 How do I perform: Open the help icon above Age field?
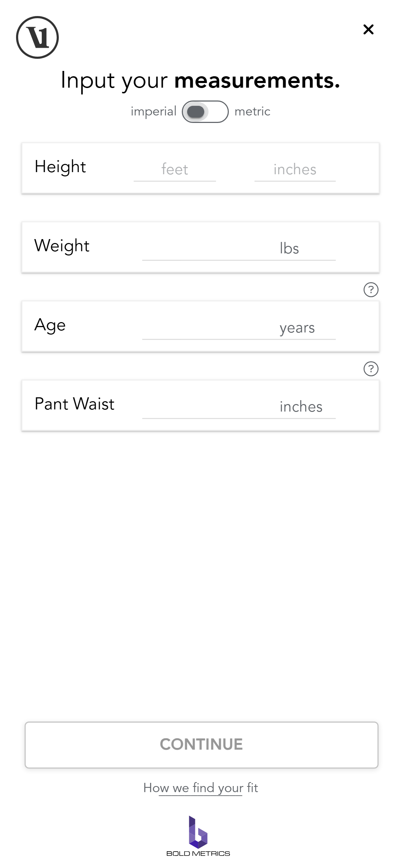coord(371,290)
